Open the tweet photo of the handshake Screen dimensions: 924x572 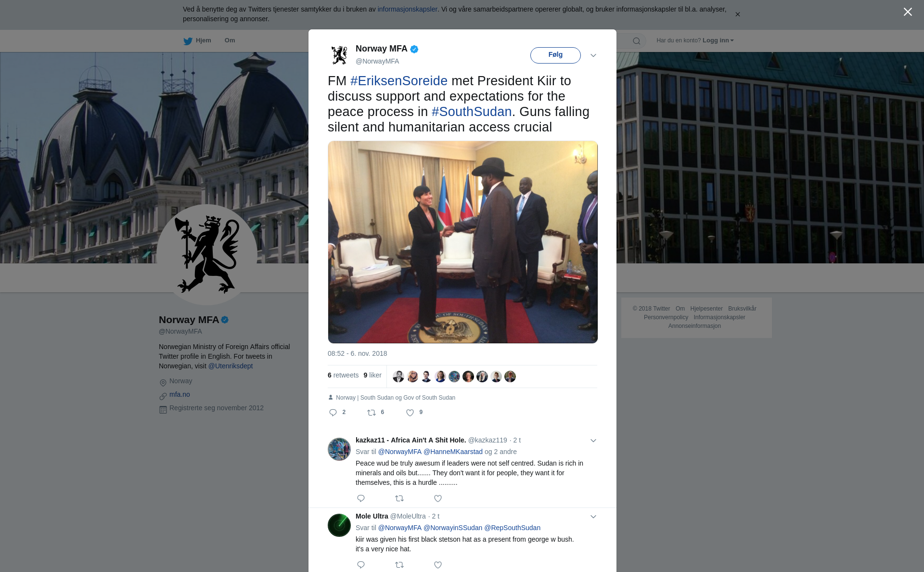[462, 242]
